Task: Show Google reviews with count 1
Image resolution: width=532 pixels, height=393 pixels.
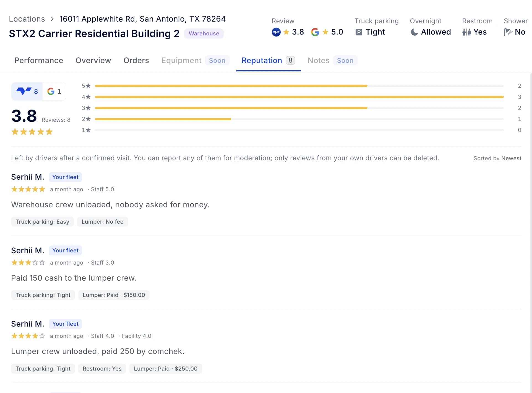Action: tap(54, 91)
